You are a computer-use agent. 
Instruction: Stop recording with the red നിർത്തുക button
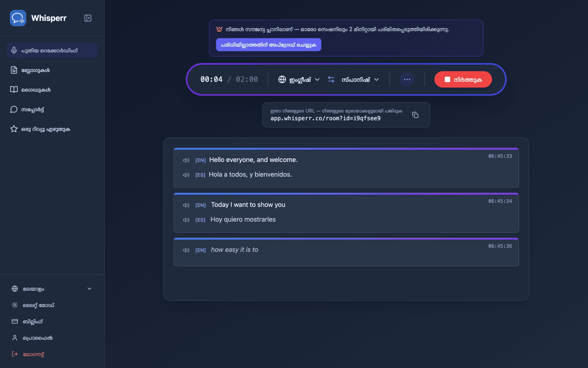click(x=463, y=79)
